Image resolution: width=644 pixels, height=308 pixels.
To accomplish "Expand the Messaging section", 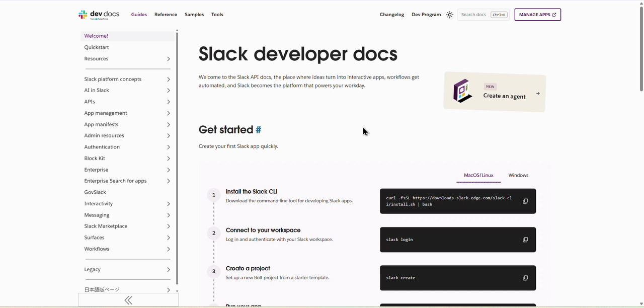I will click(x=169, y=215).
